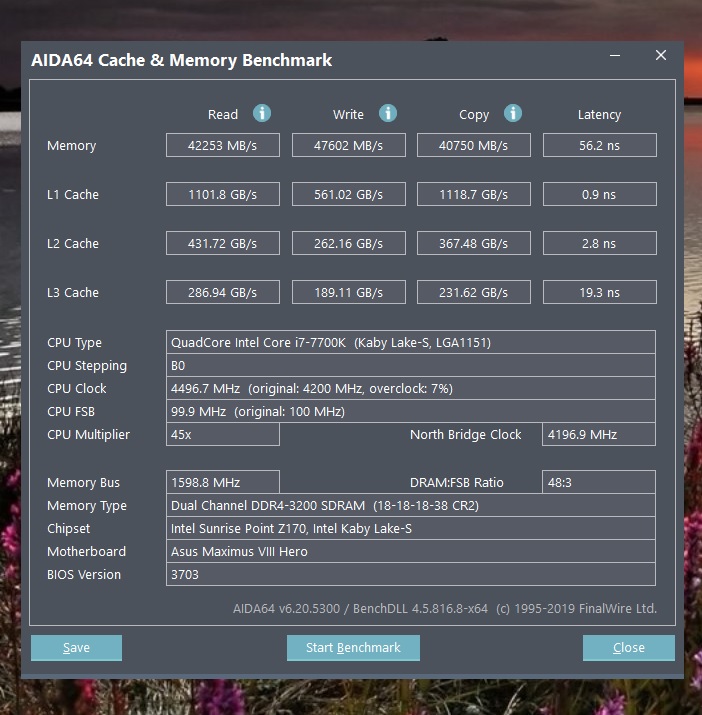Minimize the AIDA64 benchmark window

pos(615,56)
